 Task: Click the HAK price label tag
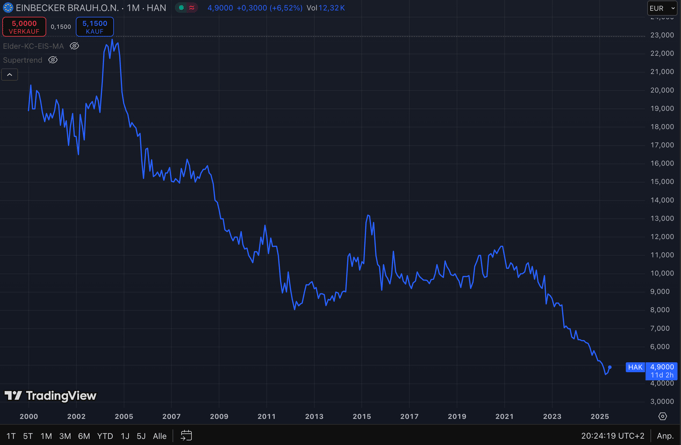pyautogui.click(x=635, y=367)
